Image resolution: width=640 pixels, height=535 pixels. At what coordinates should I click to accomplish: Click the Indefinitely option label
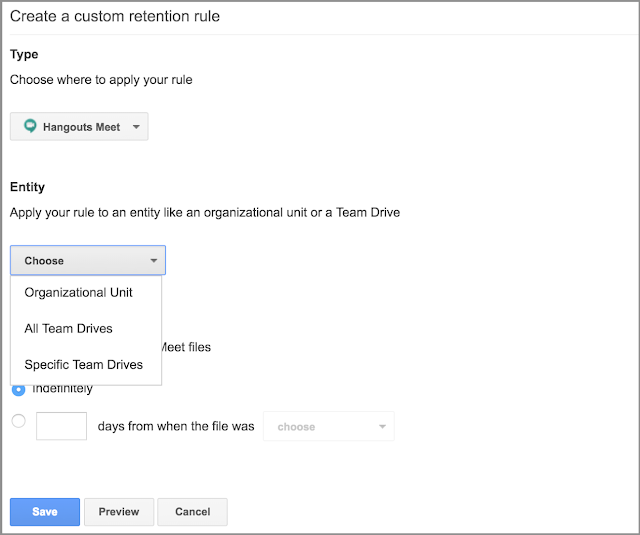point(62,388)
